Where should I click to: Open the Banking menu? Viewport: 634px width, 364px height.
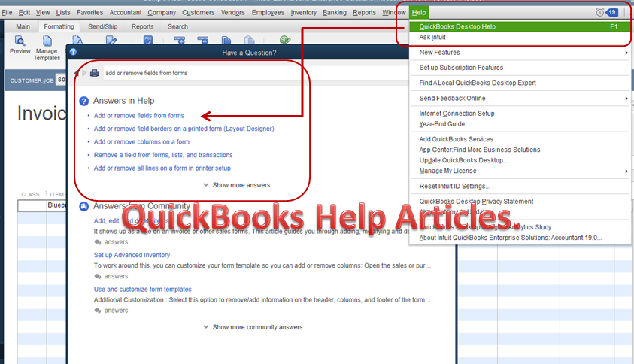335,13
